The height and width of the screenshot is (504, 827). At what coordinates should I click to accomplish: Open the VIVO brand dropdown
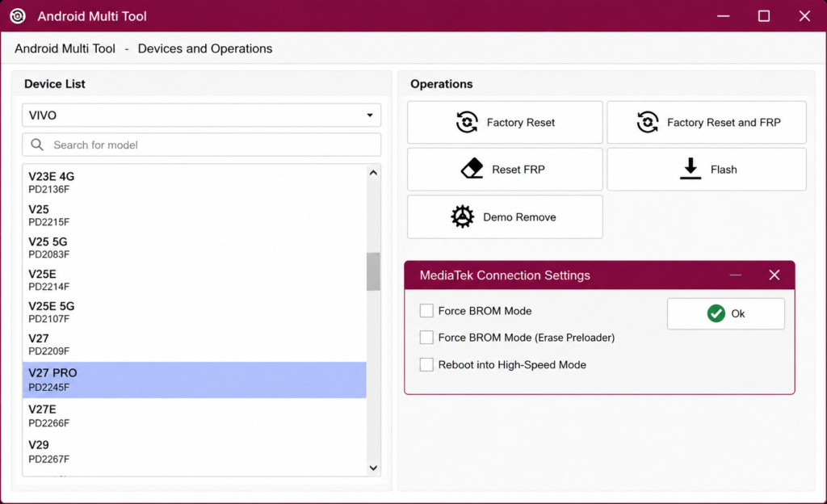point(201,115)
